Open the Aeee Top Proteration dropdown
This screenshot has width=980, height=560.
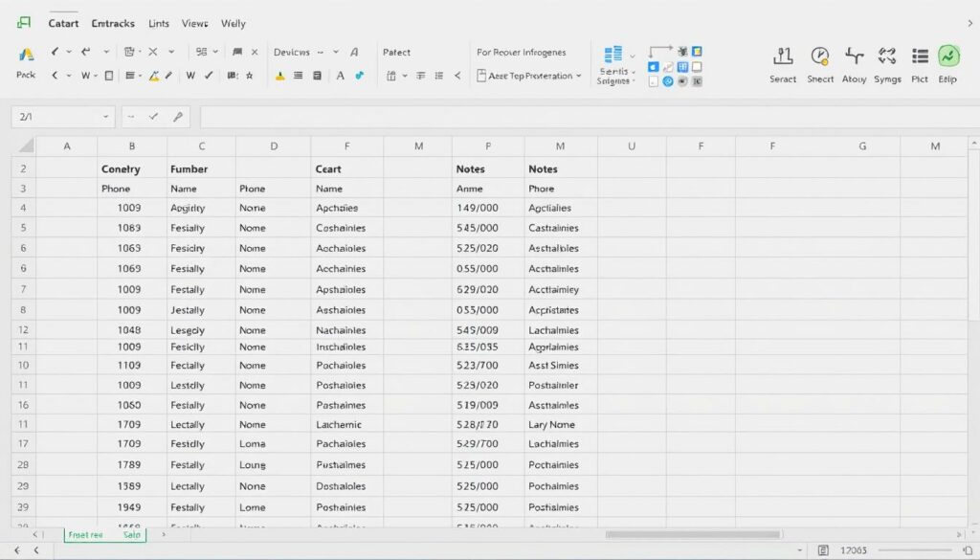[579, 76]
